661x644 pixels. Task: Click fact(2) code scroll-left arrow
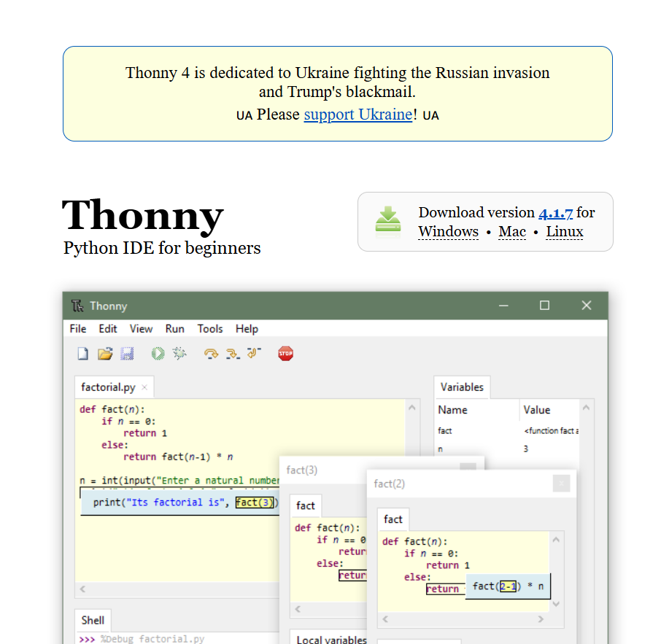pos(385,619)
